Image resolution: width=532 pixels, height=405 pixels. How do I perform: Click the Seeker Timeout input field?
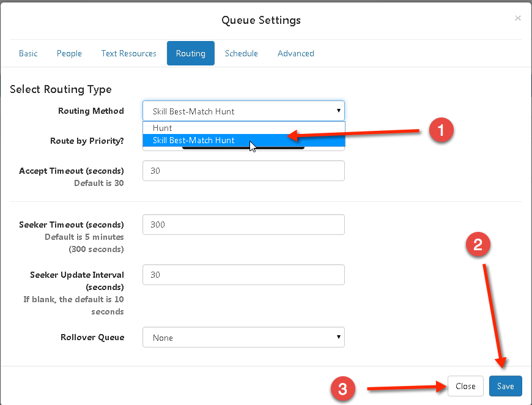pos(243,225)
